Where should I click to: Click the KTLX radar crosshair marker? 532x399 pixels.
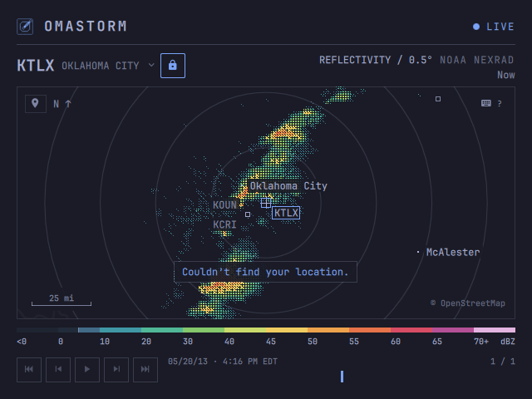click(266, 203)
